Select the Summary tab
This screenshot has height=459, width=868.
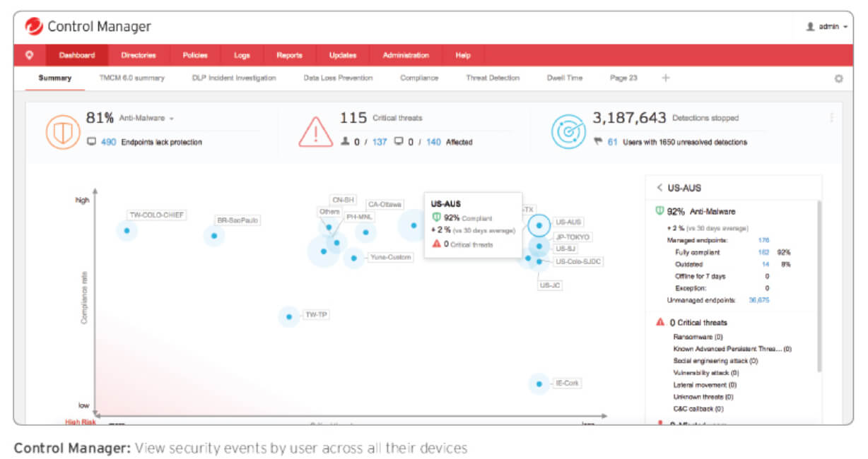click(55, 78)
